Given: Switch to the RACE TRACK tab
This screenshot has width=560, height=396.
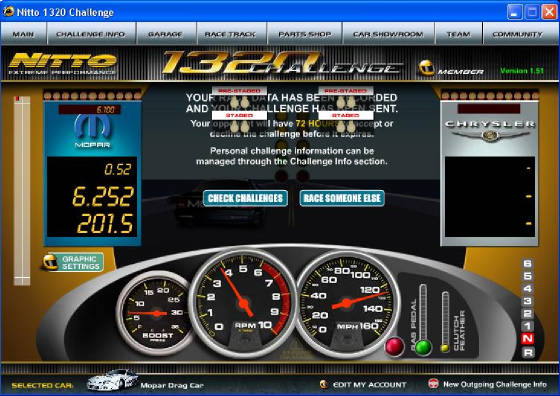Looking at the screenshot, I should [x=231, y=34].
